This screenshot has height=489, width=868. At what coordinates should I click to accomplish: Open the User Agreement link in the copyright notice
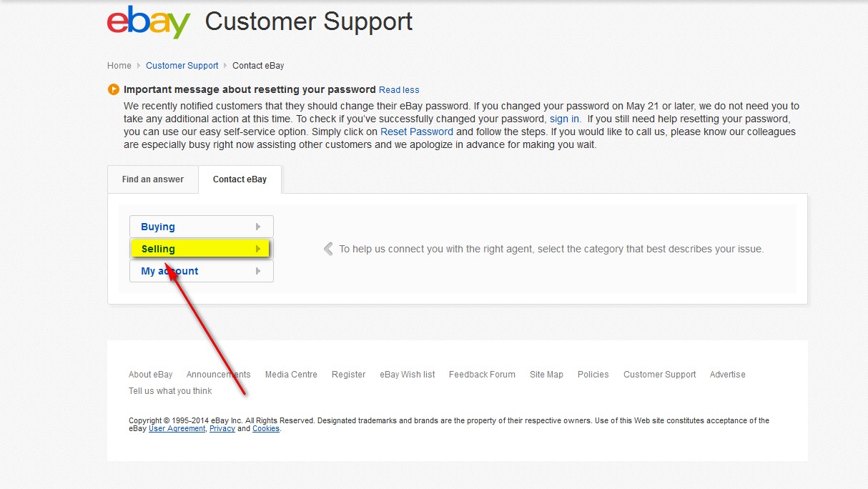pyautogui.click(x=177, y=428)
